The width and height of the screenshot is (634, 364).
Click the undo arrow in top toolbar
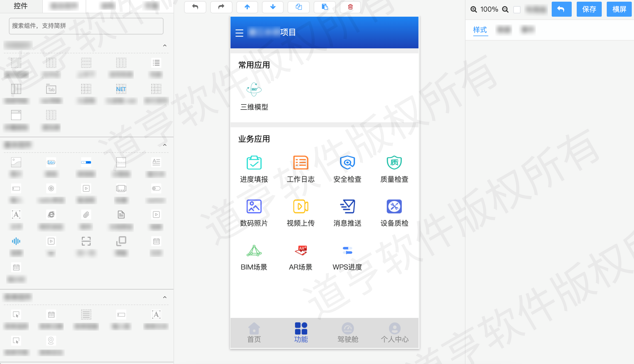(x=195, y=7)
